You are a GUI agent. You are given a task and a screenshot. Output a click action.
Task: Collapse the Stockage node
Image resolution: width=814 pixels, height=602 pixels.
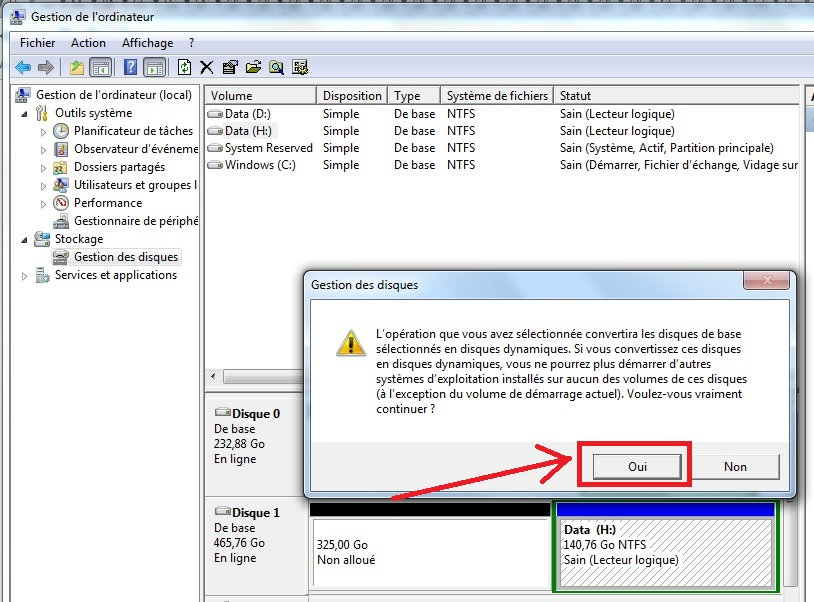[24, 240]
